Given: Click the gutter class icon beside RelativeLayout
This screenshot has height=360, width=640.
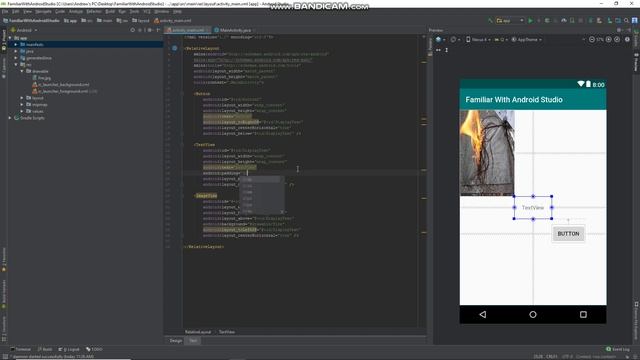Looking at the screenshot, I should click(175, 48).
